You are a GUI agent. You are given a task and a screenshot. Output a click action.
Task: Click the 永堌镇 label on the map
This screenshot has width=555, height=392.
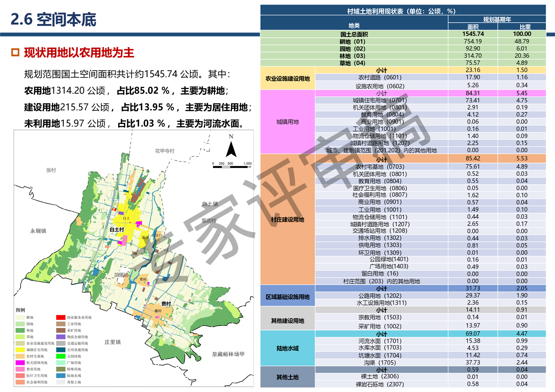click(38, 231)
